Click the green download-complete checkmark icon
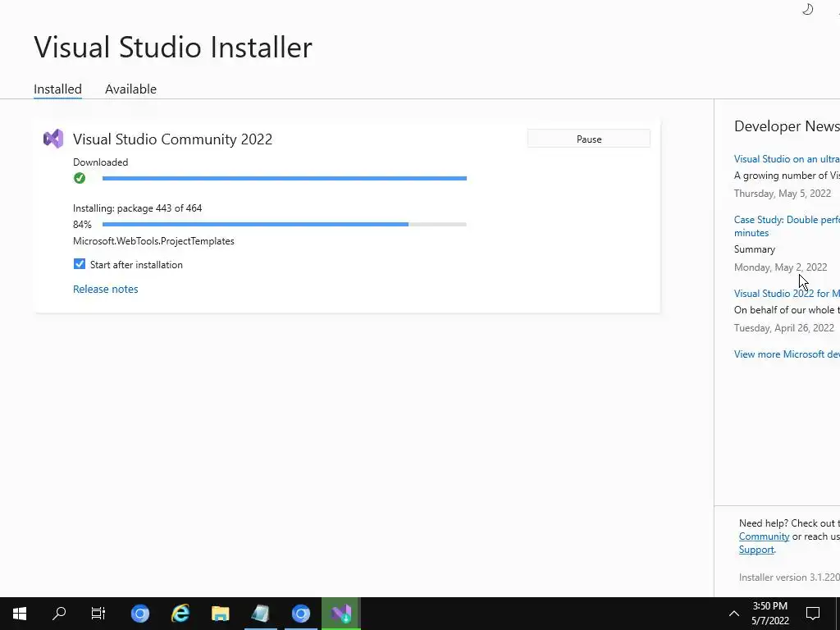 [80, 178]
